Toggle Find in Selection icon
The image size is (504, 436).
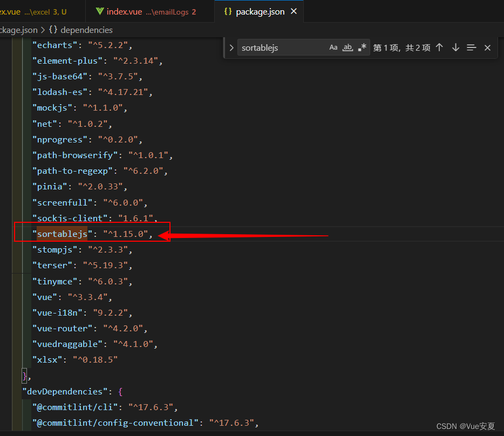[471, 47]
